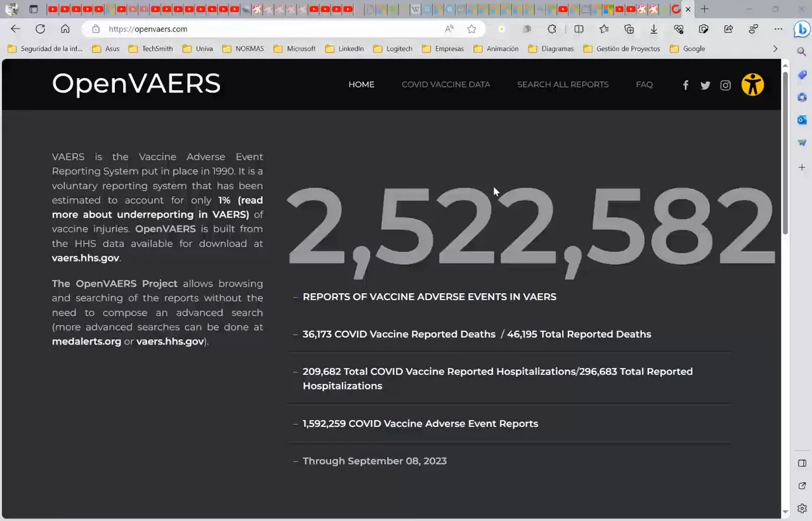This screenshot has width=812, height=521.
Task: Open Outlook in the sidebar
Action: [x=802, y=120]
